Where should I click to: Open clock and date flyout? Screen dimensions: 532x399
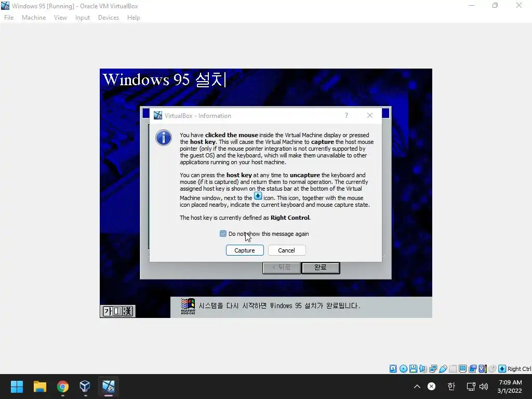coord(510,387)
